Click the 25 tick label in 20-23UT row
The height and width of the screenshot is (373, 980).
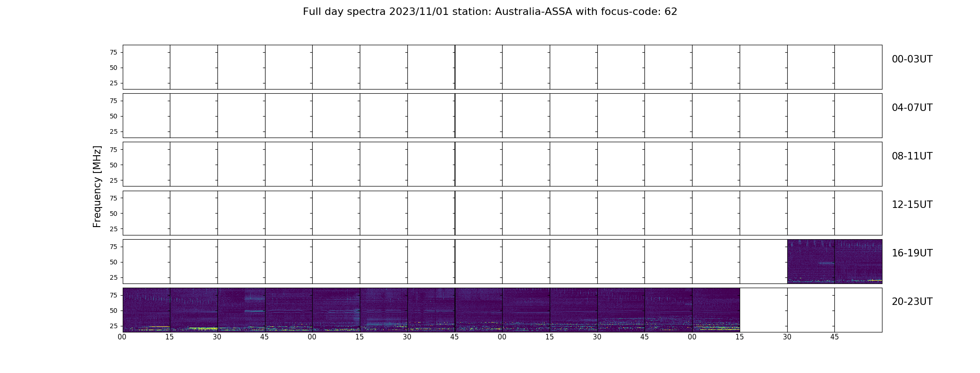[x=113, y=326]
